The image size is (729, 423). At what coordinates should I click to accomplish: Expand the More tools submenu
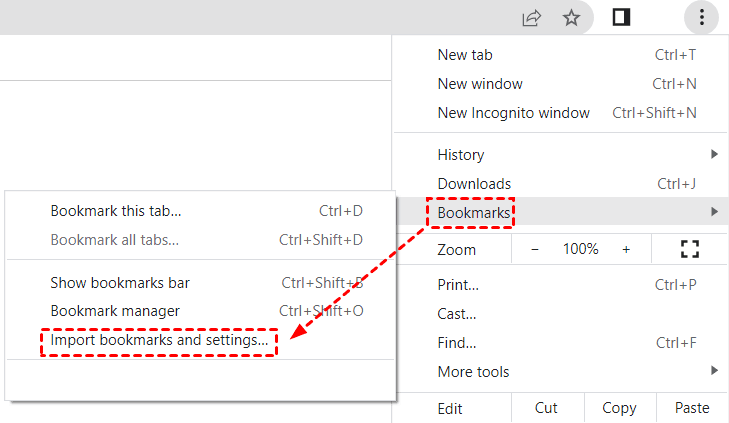(561, 372)
